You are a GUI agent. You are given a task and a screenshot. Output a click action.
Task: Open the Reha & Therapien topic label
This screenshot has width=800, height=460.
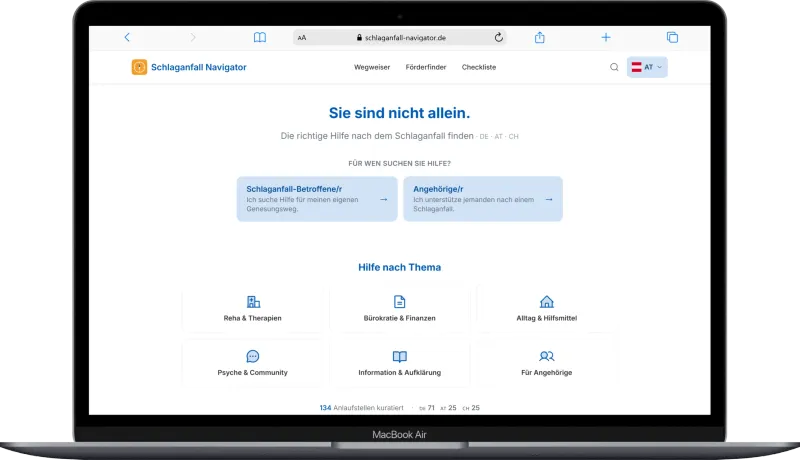point(253,318)
